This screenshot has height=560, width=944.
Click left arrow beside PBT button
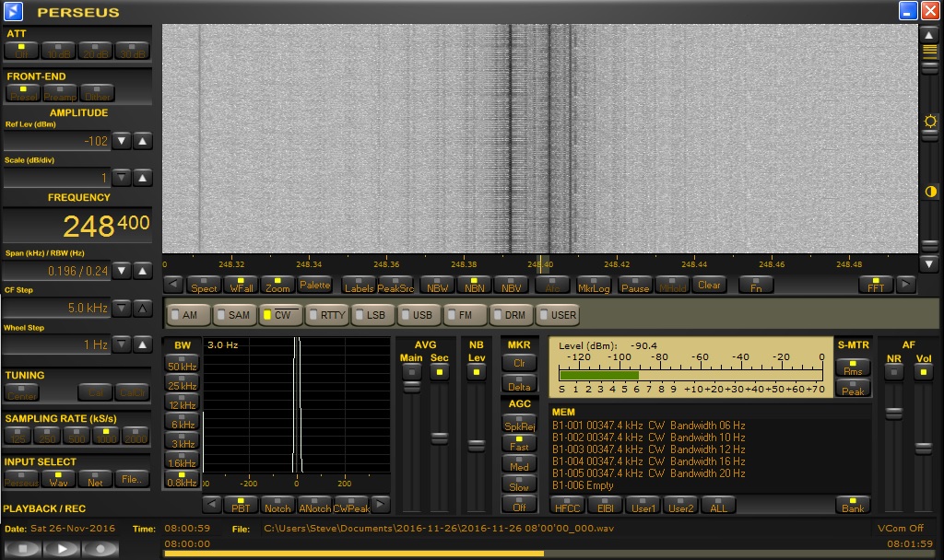pyautogui.click(x=211, y=504)
